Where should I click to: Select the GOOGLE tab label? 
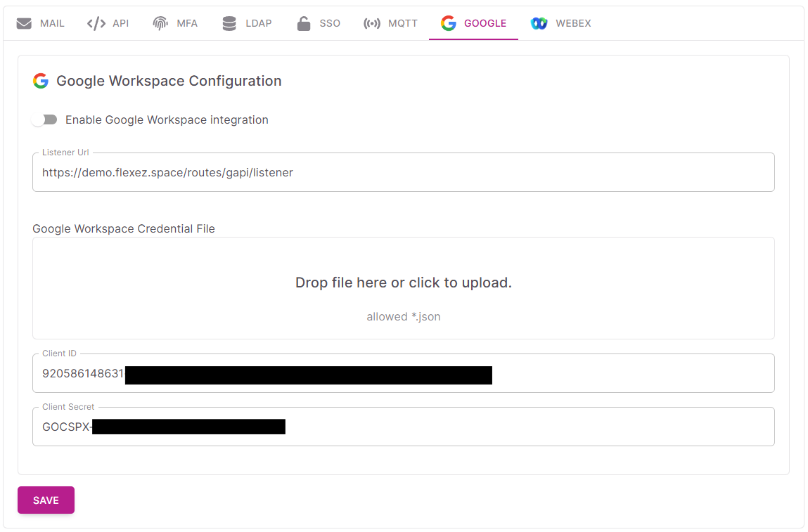coord(485,24)
